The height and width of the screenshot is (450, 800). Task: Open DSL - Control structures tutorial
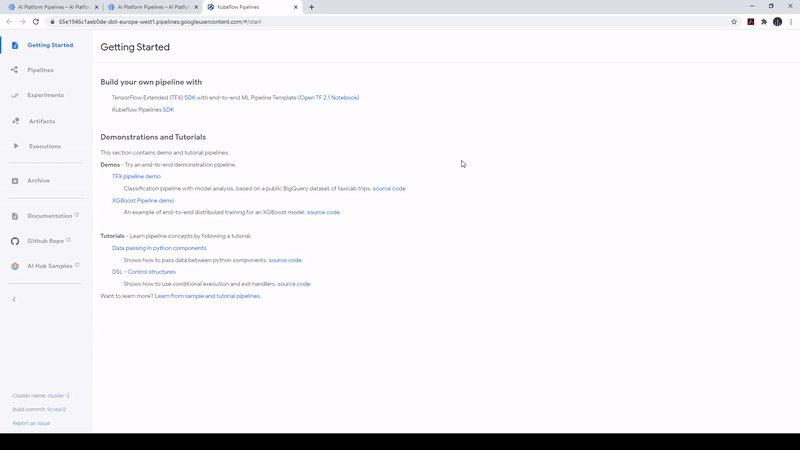pyautogui.click(x=144, y=272)
